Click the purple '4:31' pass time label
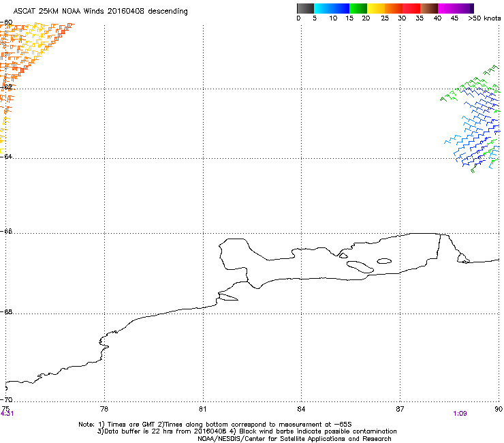Viewport: 504px width, 443px height. (7, 414)
